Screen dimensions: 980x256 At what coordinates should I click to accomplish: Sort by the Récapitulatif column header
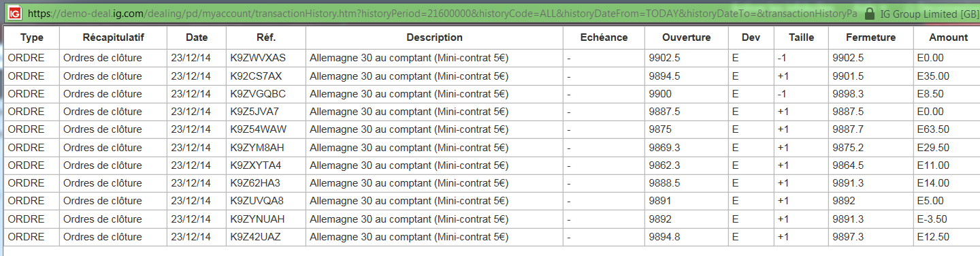click(114, 37)
